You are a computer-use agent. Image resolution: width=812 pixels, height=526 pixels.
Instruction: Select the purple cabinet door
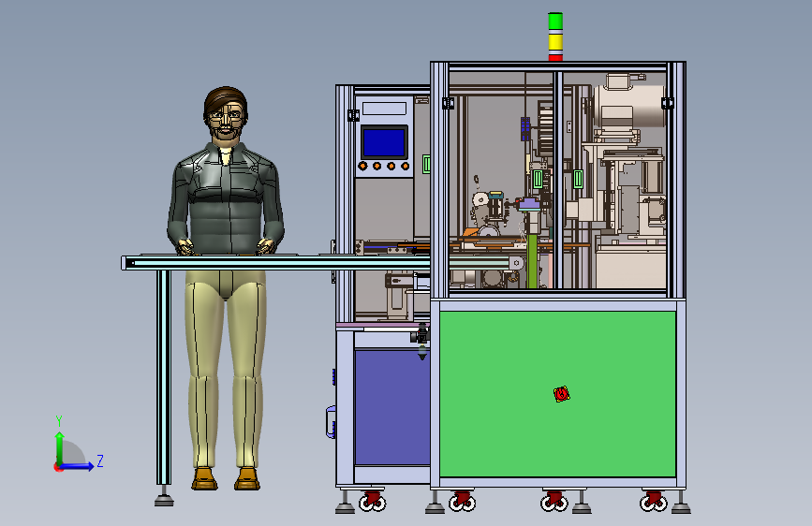(x=392, y=407)
